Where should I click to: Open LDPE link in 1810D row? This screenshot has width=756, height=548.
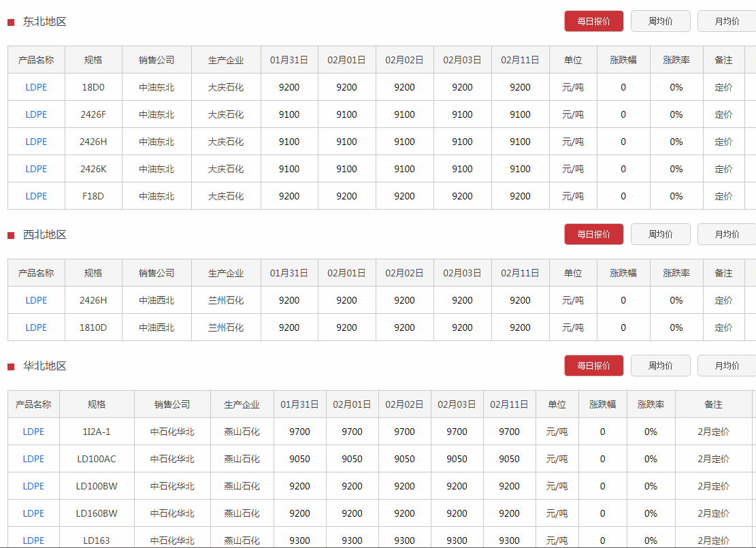[36, 327]
